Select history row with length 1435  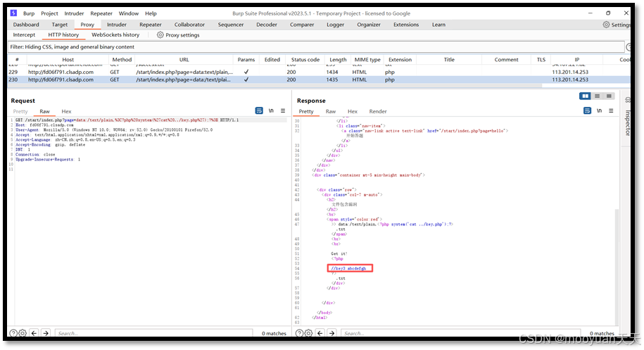pos(319,80)
